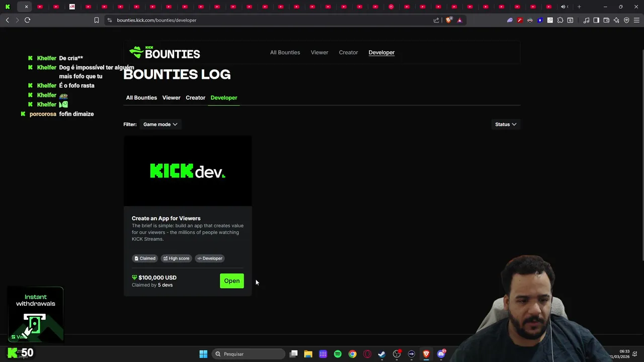Switch to Creator tab under Bounties Log
Viewport: 644px width, 362px height.
tap(195, 98)
